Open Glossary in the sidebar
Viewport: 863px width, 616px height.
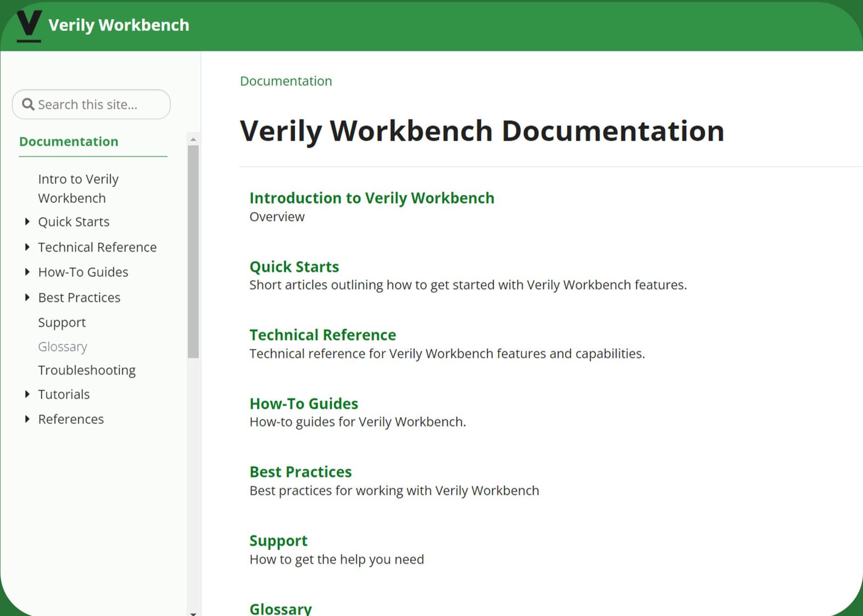63,346
